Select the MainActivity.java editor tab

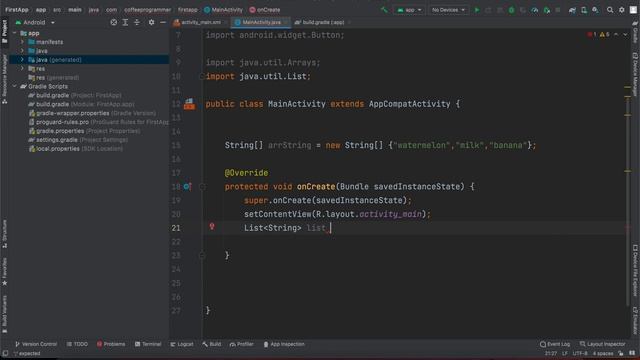[x=260, y=22]
